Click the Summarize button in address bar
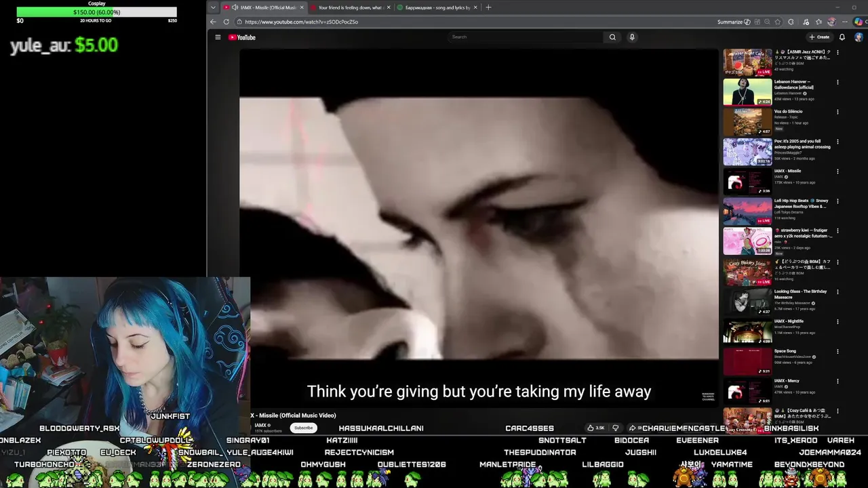This screenshot has width=868, height=488. pyautogui.click(x=734, y=22)
